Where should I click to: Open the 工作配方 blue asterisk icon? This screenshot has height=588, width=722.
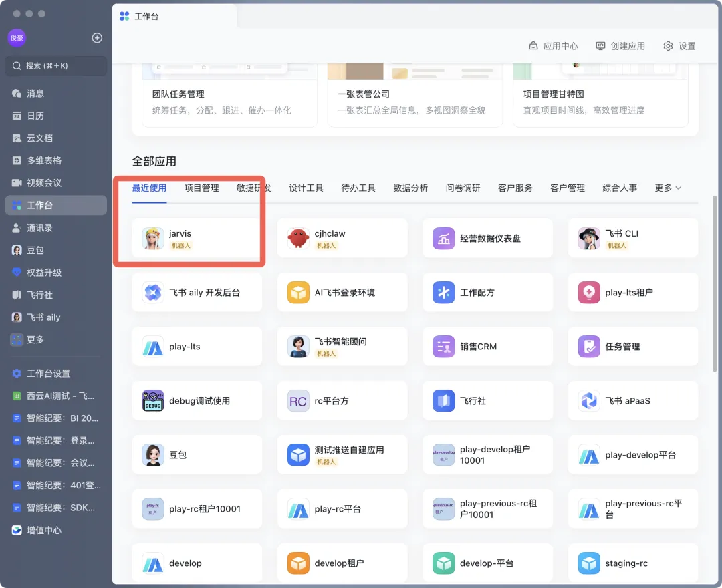pos(443,293)
